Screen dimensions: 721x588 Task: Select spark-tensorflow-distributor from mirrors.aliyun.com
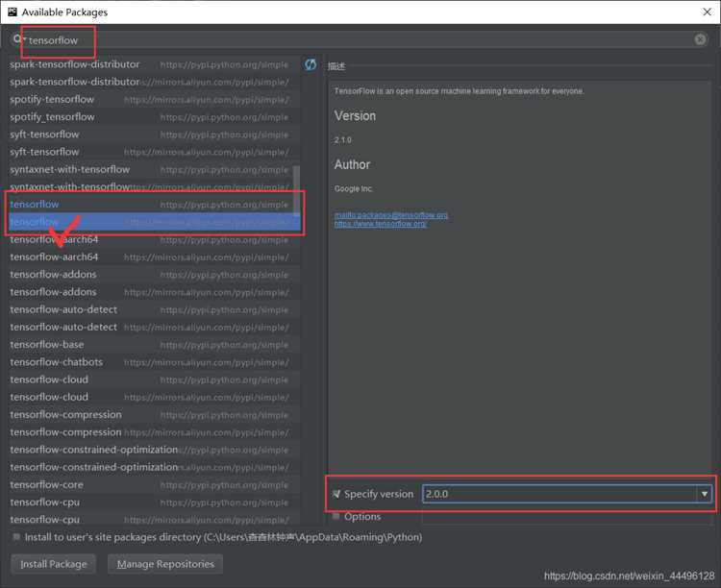point(155,82)
